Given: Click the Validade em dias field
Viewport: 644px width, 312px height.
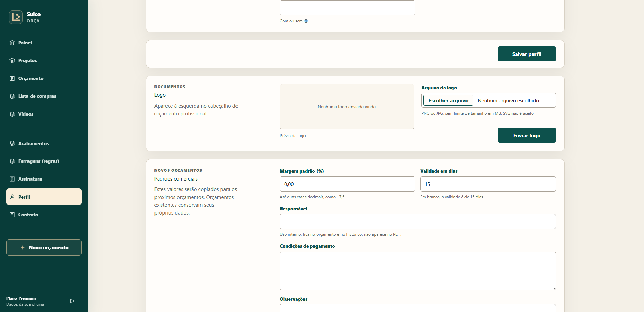Looking at the screenshot, I should (488, 184).
